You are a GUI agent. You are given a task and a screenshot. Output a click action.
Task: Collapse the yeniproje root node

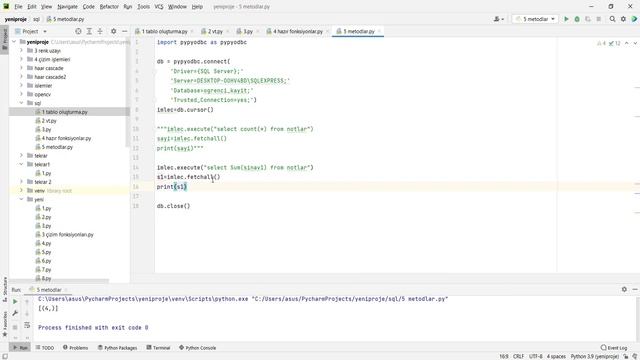[x=14, y=42]
